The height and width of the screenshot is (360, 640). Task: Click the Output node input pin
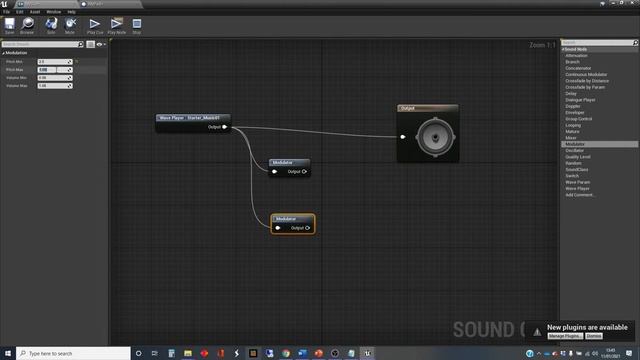403,137
